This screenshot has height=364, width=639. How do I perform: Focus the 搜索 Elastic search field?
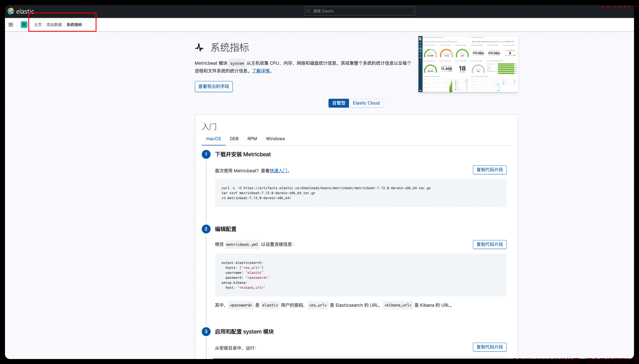click(x=359, y=11)
